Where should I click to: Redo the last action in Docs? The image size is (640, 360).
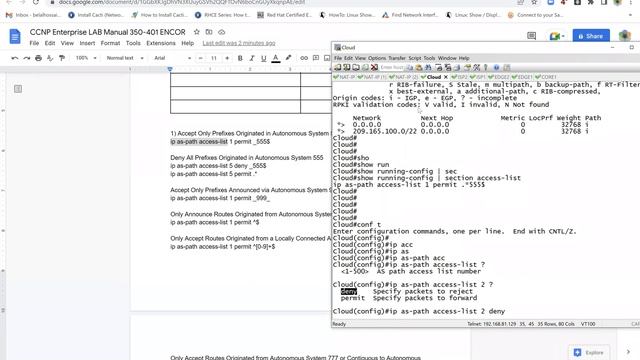(x=27, y=58)
